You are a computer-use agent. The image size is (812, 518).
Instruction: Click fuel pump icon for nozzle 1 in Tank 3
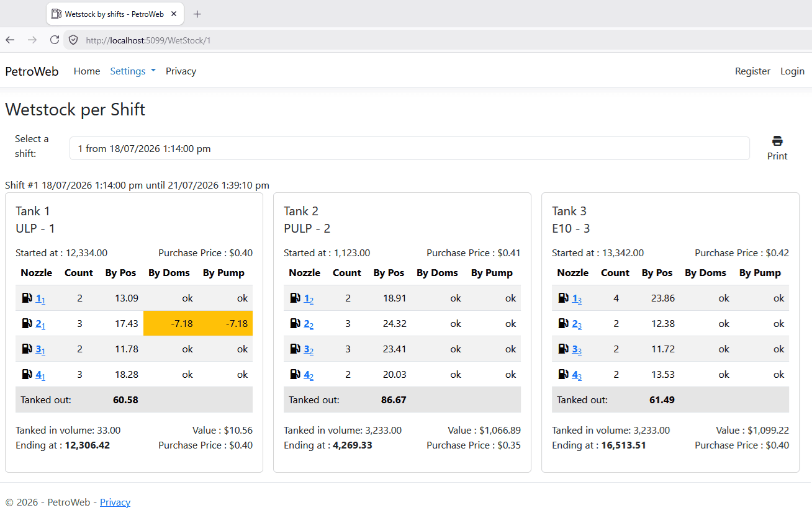pos(563,298)
